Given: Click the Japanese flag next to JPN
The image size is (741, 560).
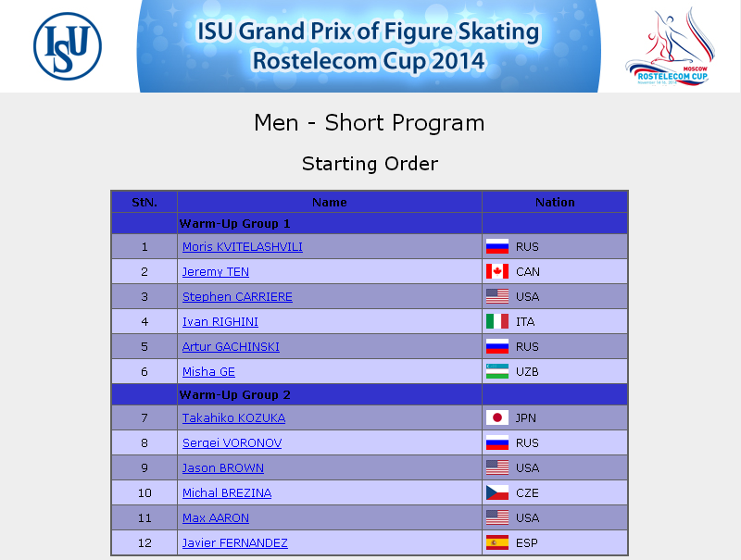Looking at the screenshot, I should (497, 417).
